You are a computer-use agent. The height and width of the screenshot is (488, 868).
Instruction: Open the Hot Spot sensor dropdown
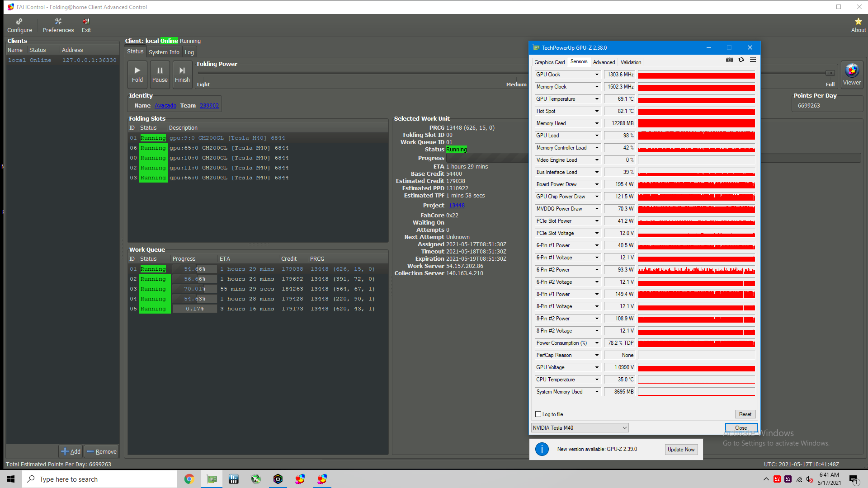click(597, 111)
